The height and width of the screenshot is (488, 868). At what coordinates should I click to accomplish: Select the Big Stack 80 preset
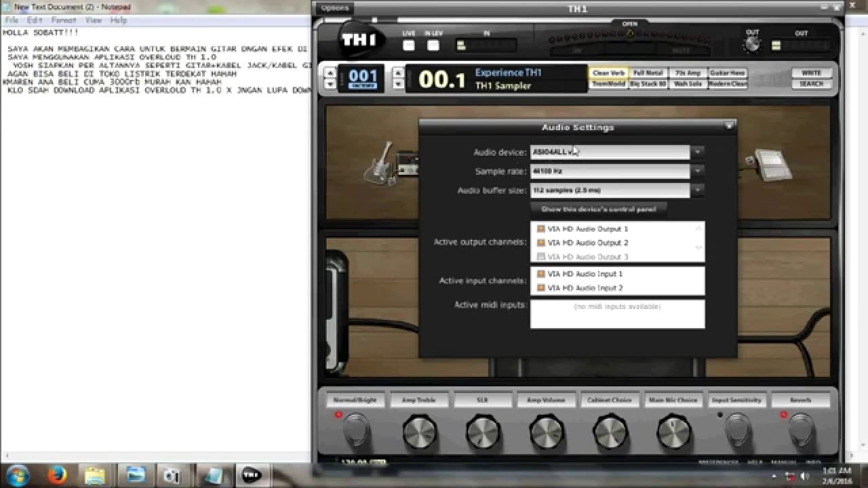[x=648, y=84]
